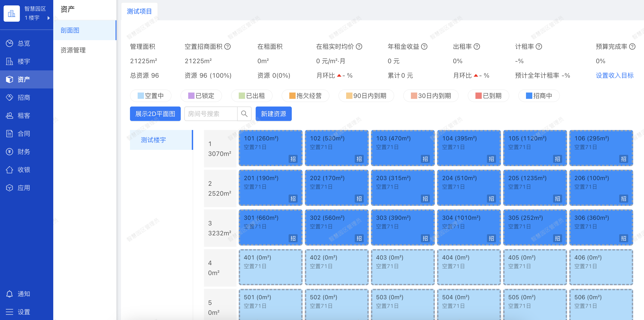Focus the 房间号搜索 input field
This screenshot has width=644, height=320.
(x=211, y=114)
